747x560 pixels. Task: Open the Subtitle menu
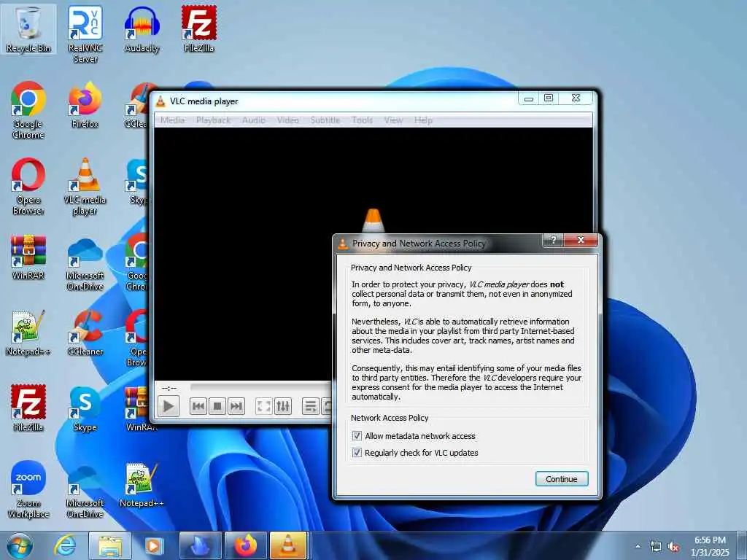(x=325, y=120)
